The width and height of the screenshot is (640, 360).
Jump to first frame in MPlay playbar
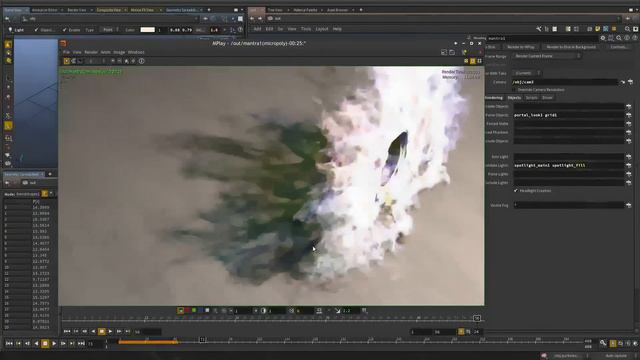pyautogui.click(x=67, y=331)
